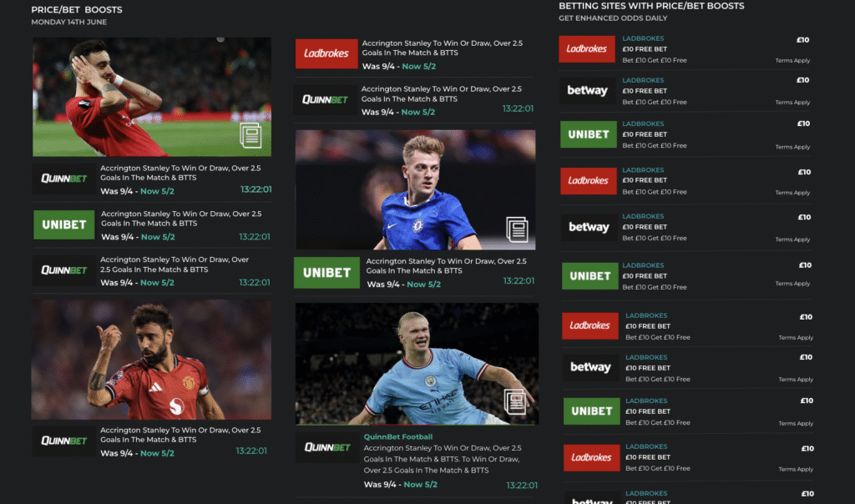Click first Betway logo in betting sites list

(x=587, y=90)
